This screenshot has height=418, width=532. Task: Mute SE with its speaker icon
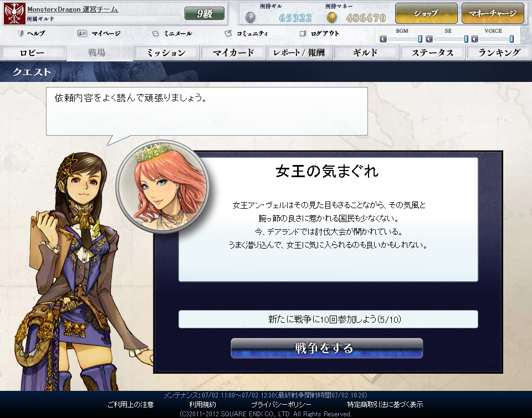click(429, 39)
